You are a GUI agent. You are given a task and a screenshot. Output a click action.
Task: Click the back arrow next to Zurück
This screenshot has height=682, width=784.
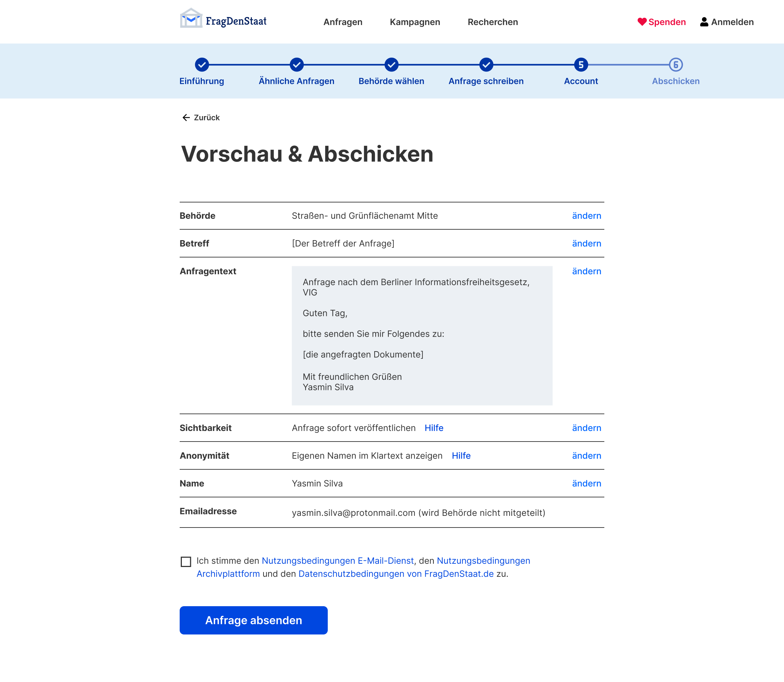[186, 118]
